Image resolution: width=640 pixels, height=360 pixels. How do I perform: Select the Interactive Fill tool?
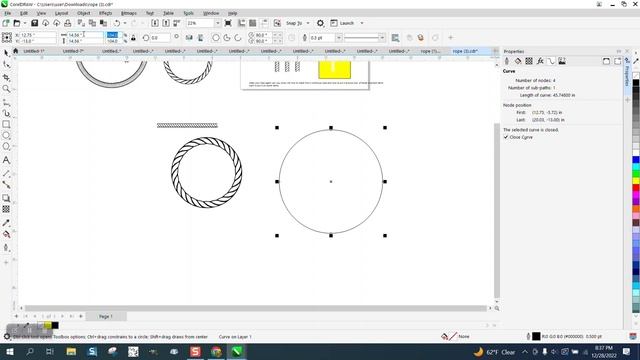point(6,234)
